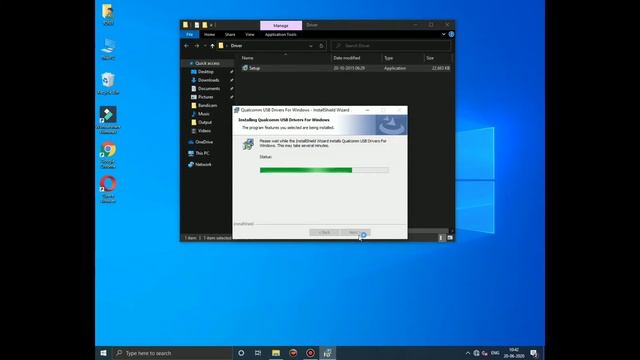Viewport: 640px width, 360px height.
Task: Open Videos in the navigation pane
Action: click(204, 131)
